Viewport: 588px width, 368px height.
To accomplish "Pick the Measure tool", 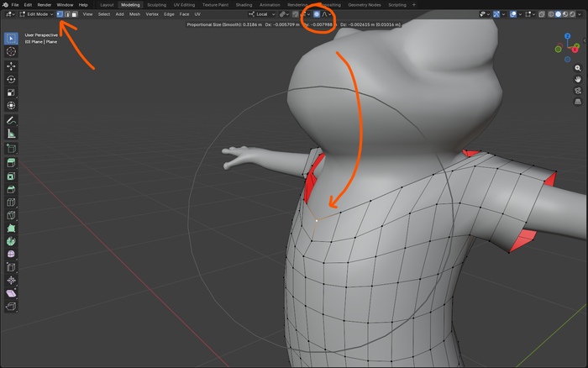I will click(x=11, y=134).
